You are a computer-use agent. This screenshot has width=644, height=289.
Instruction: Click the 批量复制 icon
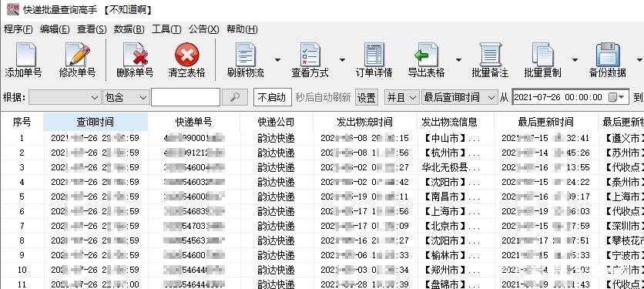[542, 55]
